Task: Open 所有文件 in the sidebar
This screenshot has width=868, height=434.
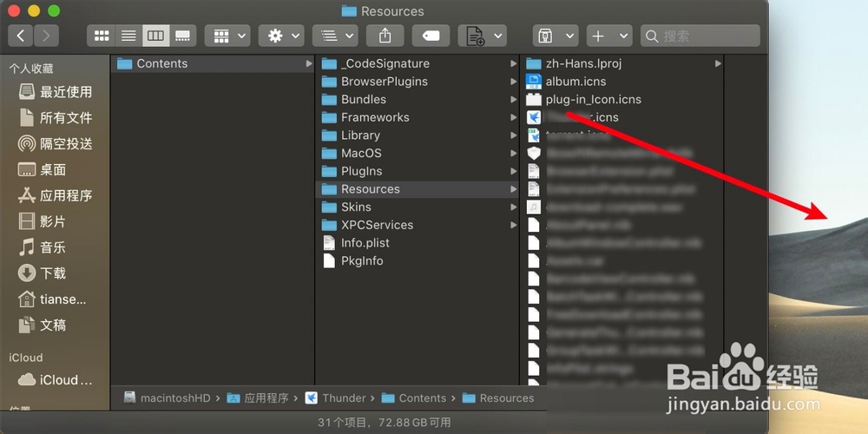Action: click(56, 118)
